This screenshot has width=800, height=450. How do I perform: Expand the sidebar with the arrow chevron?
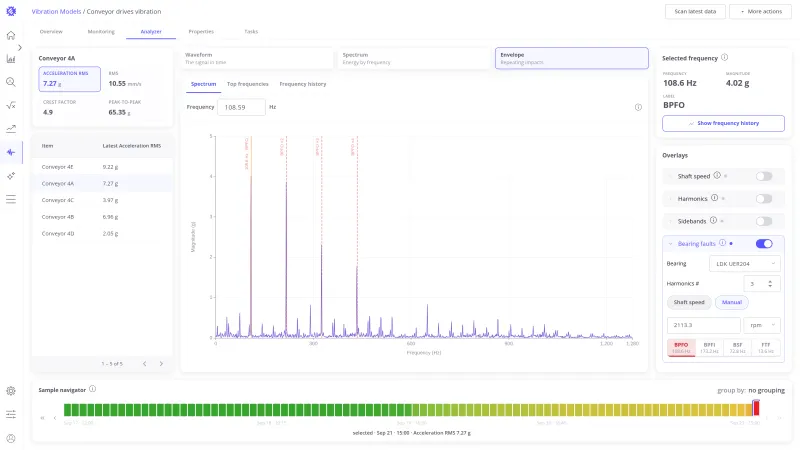click(19, 47)
